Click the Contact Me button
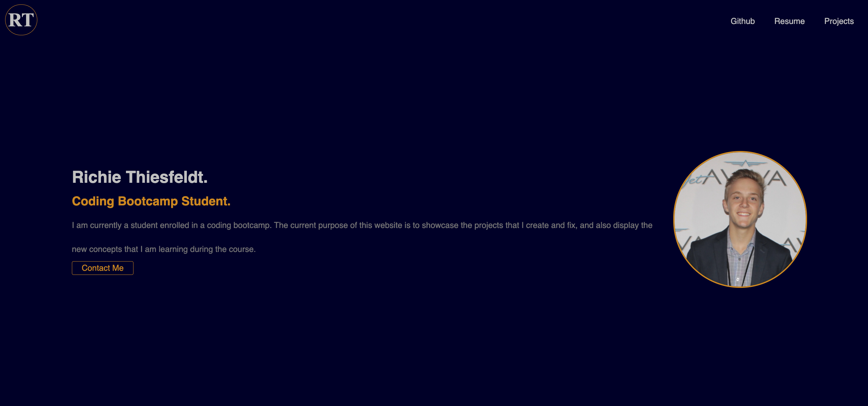This screenshot has width=868, height=406. 103,268
